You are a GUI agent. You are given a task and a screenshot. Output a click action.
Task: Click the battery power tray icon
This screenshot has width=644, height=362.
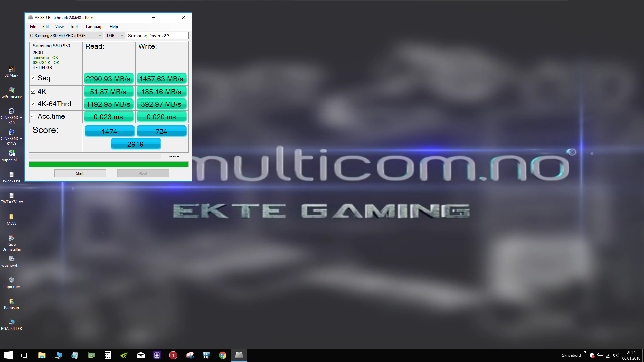point(600,355)
